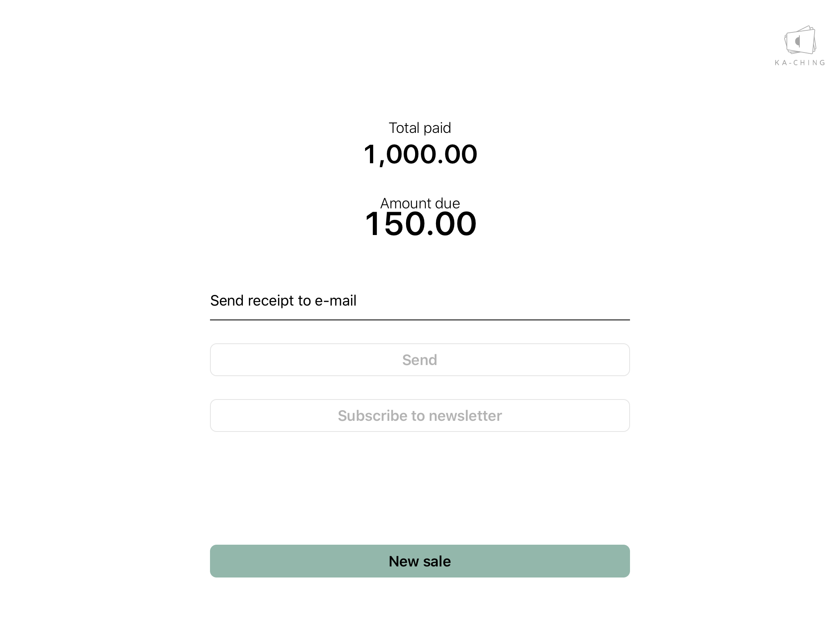840x630 pixels.
Task: Click the 1,000.00 total paid amount
Action: (x=420, y=155)
